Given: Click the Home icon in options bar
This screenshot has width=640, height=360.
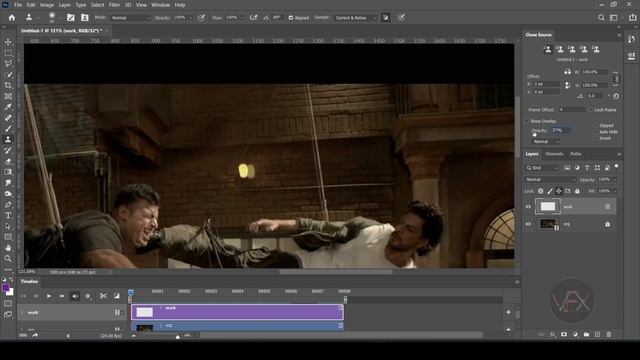Looking at the screenshot, I should [12, 18].
